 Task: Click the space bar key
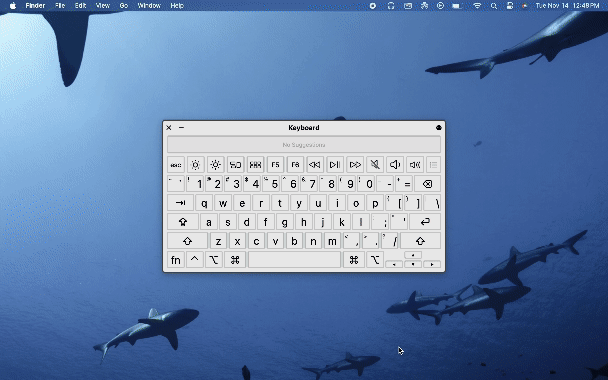(x=294, y=260)
